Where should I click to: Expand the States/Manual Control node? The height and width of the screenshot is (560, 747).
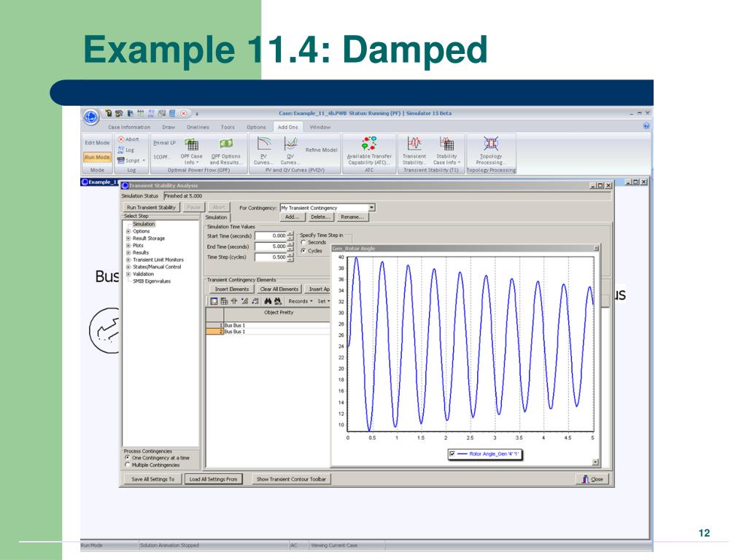128,267
